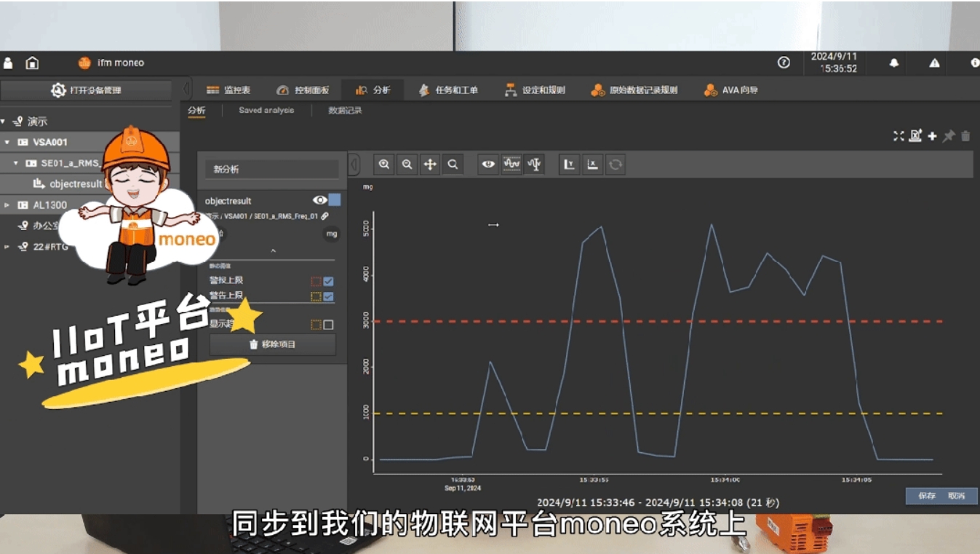Select the main 分析 tab

(373, 90)
